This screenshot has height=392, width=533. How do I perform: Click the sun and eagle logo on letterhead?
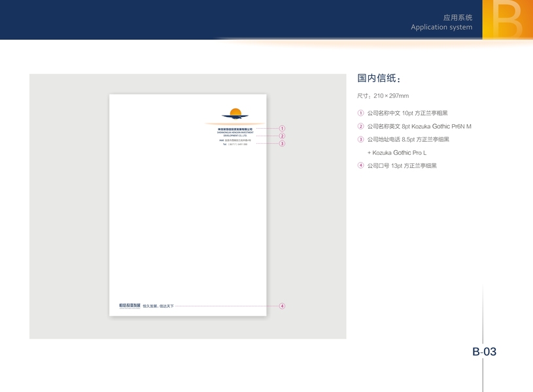(235, 114)
